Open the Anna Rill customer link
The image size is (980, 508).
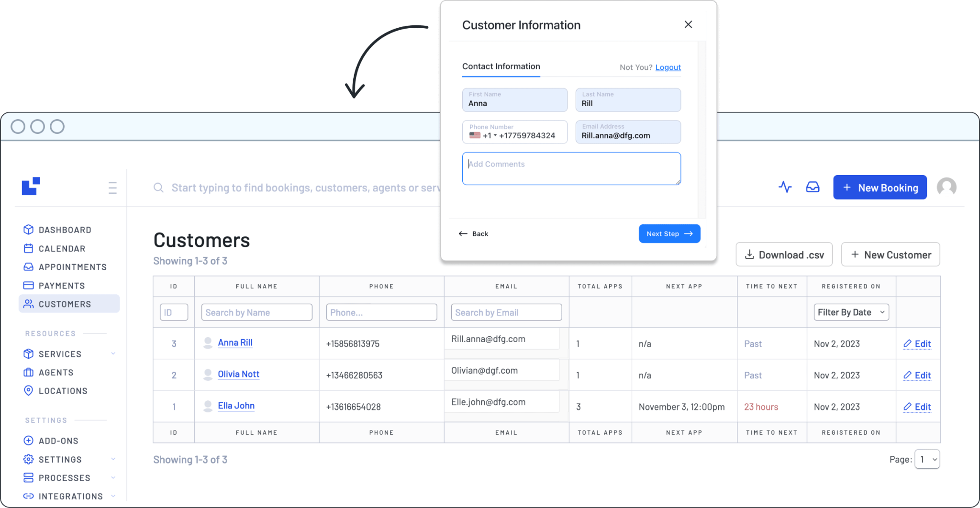tap(235, 342)
